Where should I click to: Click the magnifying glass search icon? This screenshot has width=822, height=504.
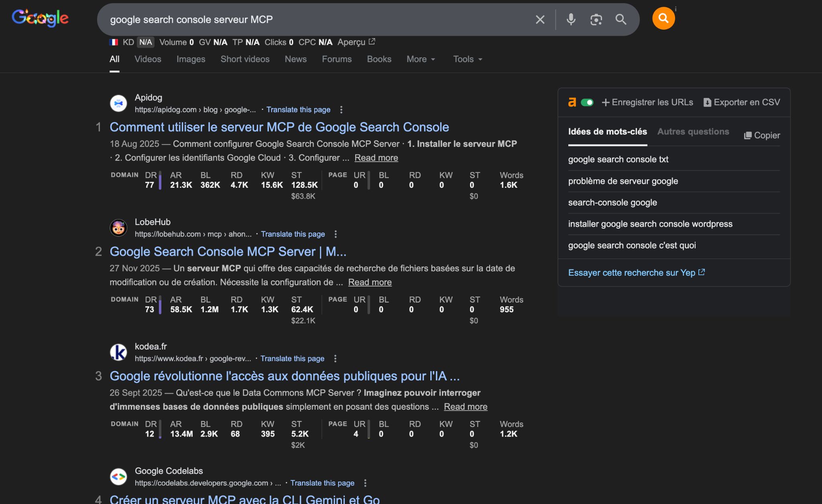(621, 19)
